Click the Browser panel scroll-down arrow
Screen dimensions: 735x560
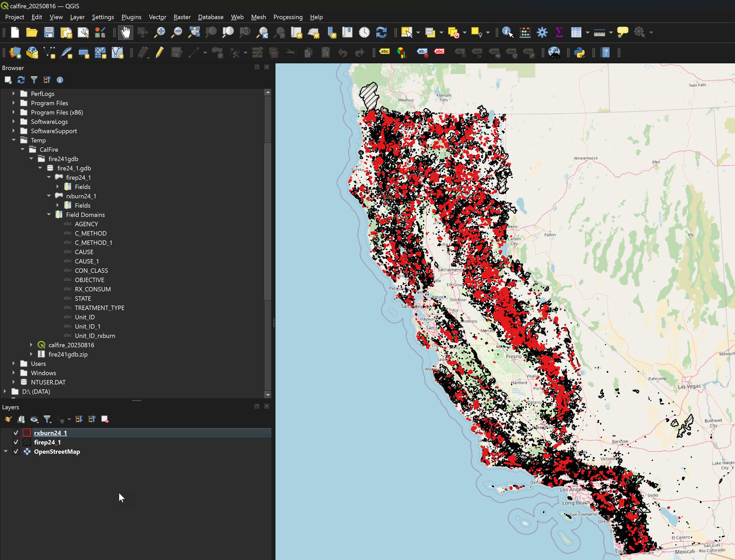(x=267, y=395)
